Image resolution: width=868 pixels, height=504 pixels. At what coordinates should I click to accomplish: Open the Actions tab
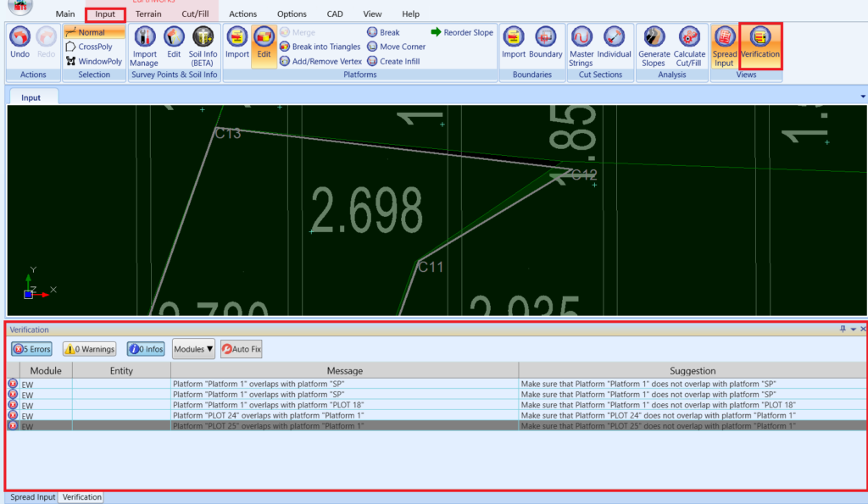243,14
